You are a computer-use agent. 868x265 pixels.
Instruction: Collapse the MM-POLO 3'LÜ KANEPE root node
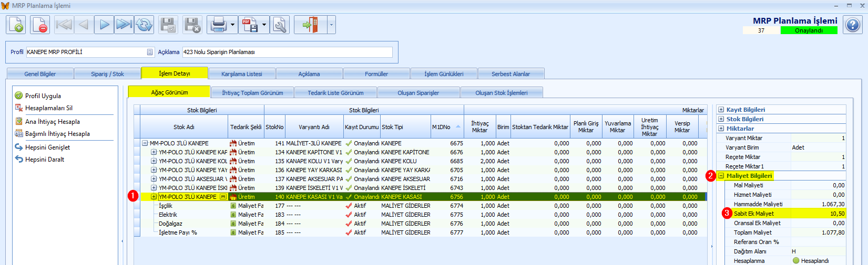[145, 143]
